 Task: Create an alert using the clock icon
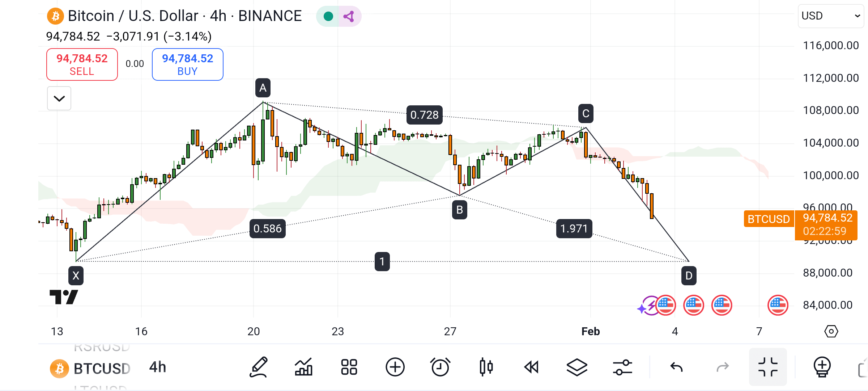click(x=441, y=367)
